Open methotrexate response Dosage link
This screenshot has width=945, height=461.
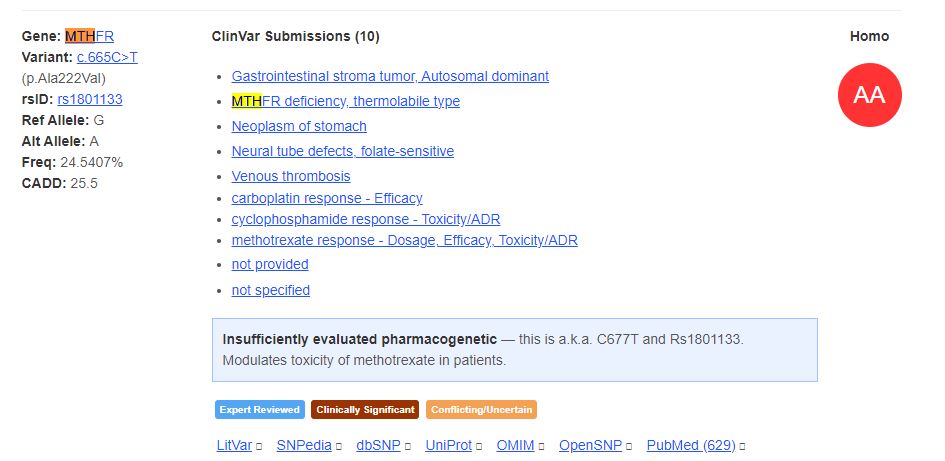click(404, 240)
